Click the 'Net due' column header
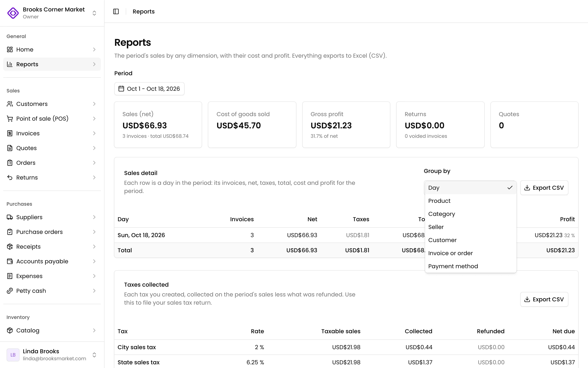588x368 pixels. [563, 331]
